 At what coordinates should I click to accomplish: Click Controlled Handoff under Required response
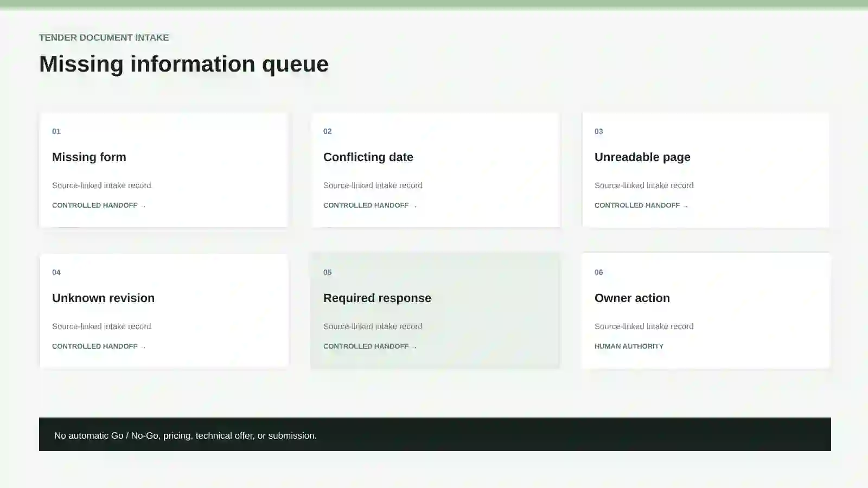tap(370, 346)
